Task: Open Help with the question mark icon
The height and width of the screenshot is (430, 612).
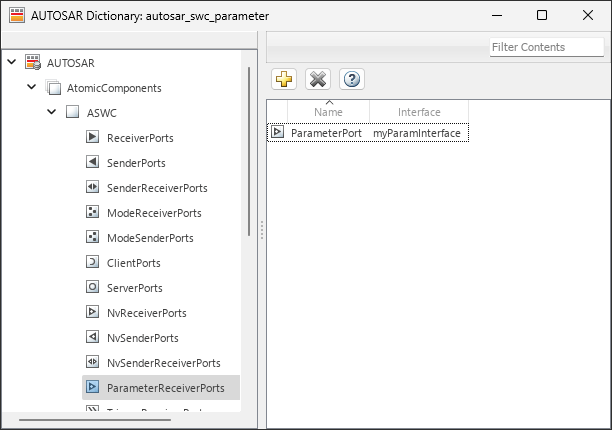Action: pos(350,80)
